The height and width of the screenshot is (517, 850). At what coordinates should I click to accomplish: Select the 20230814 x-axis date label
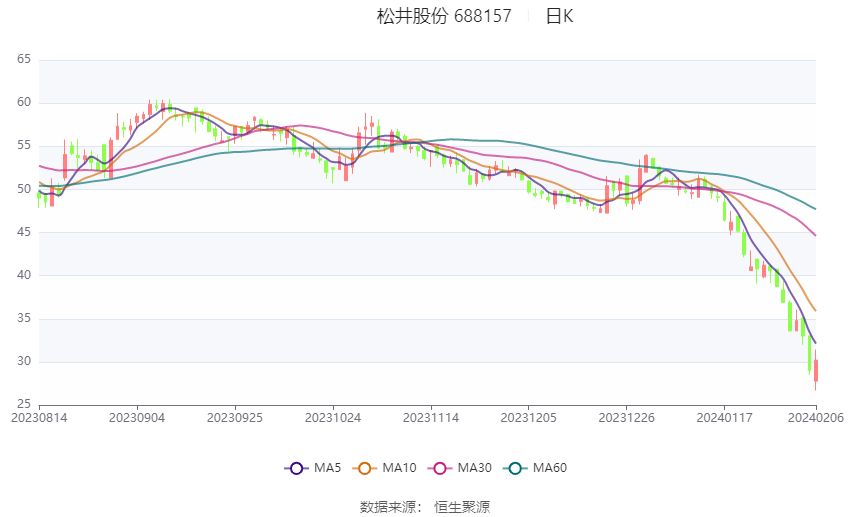coord(39,418)
